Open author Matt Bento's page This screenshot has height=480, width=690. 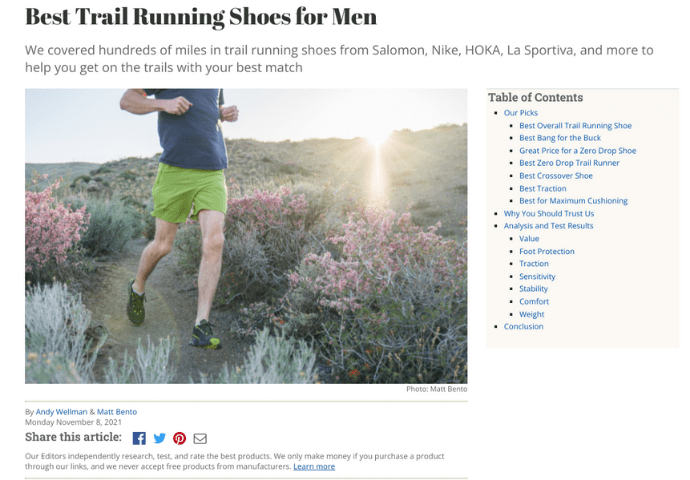(116, 412)
